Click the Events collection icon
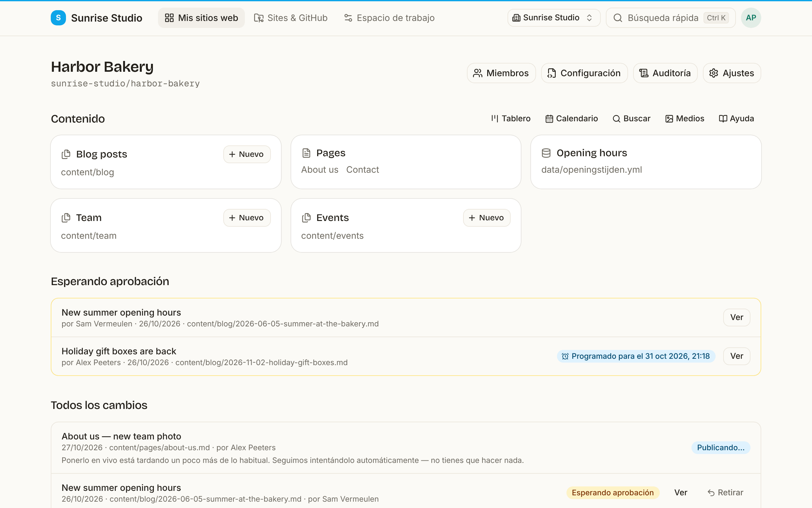 pos(306,218)
